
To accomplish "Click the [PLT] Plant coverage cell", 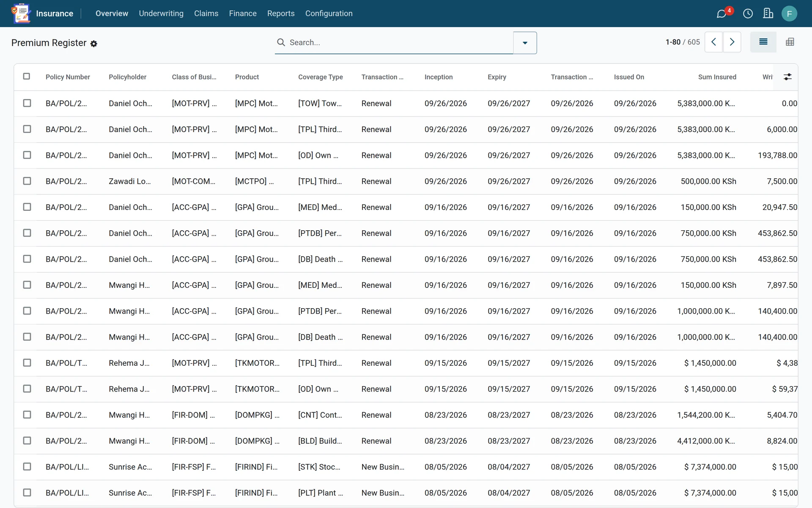I will click(x=321, y=493).
